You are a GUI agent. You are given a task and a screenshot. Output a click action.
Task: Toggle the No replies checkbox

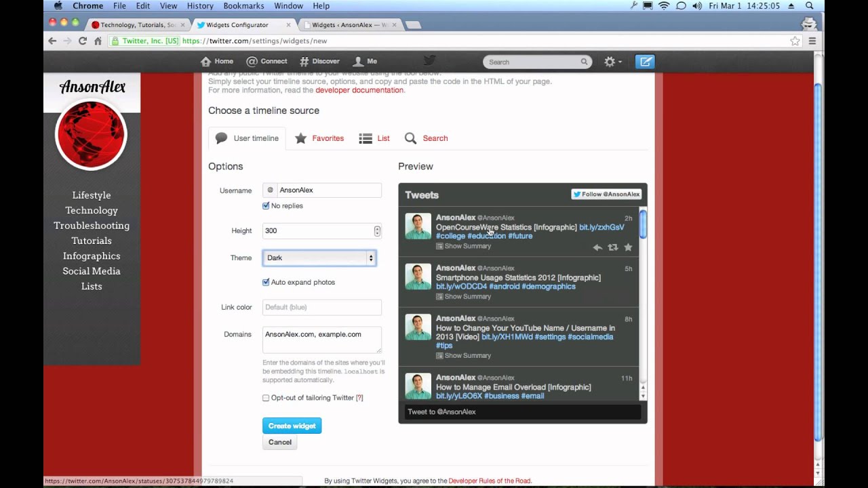pos(266,205)
